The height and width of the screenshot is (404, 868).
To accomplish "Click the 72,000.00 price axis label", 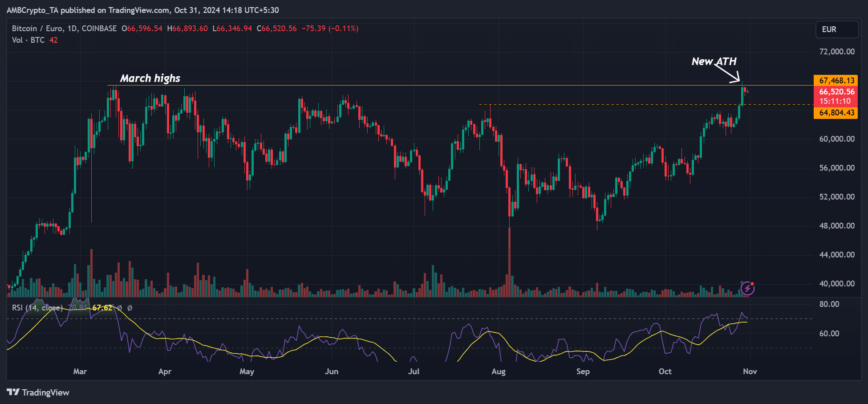I will tap(837, 52).
